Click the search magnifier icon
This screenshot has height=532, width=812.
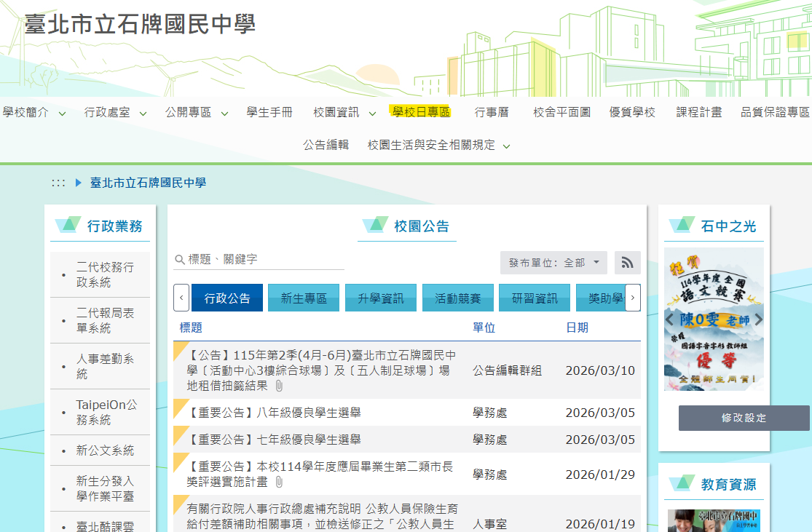click(x=179, y=260)
